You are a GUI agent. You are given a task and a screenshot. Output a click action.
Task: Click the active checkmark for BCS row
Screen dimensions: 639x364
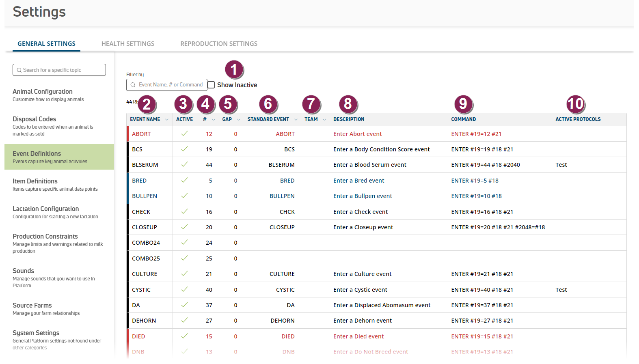184,149
